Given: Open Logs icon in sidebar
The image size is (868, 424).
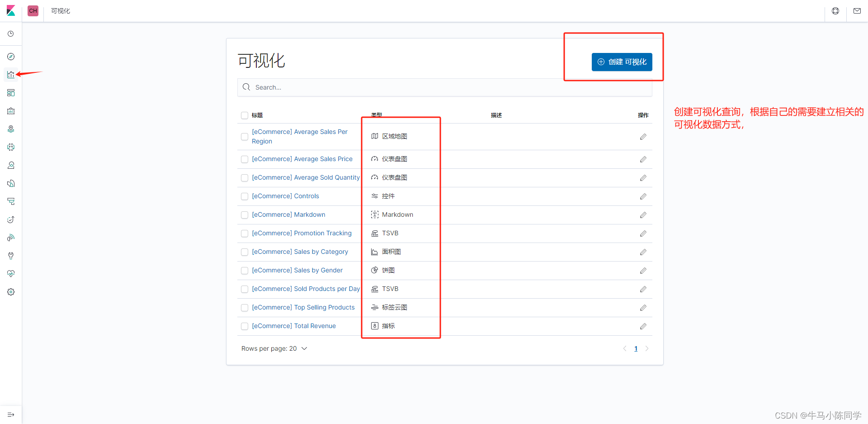Looking at the screenshot, I should (x=11, y=183).
